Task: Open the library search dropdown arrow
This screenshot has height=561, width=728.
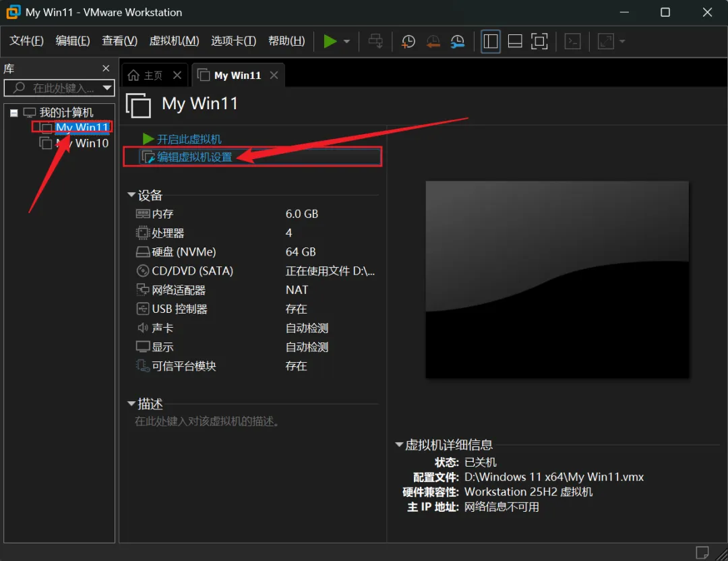Action: (x=107, y=88)
